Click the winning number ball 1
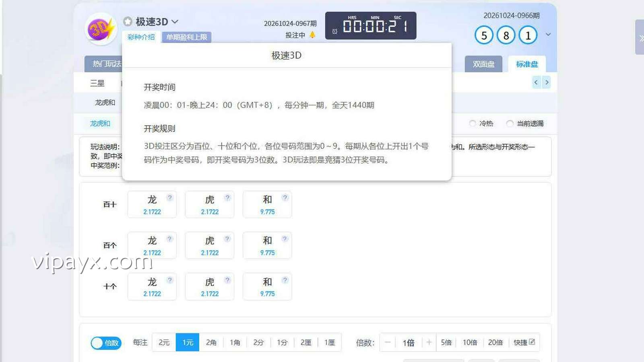Viewport: 644px width, 362px height. tap(528, 35)
